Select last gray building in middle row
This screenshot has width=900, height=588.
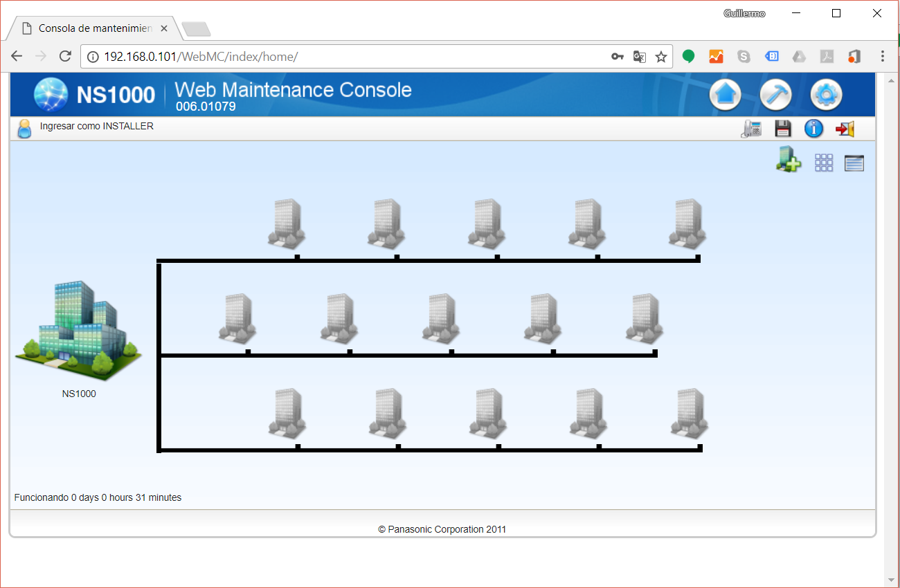click(645, 318)
